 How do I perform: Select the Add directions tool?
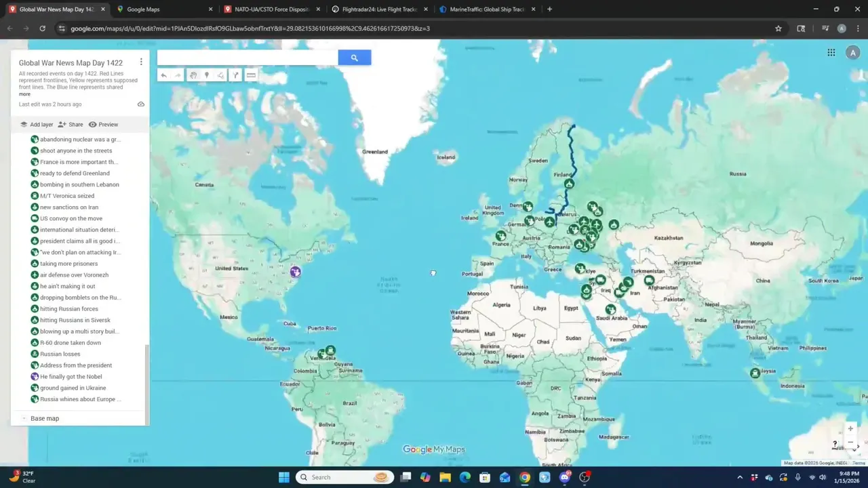(235, 75)
